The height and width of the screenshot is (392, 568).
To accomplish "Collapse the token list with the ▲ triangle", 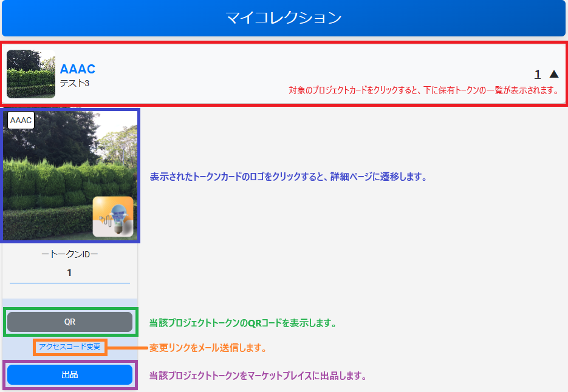I will [553, 73].
